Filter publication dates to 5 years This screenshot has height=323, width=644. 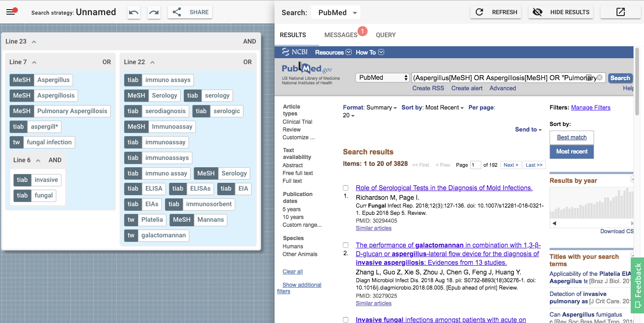click(292, 209)
